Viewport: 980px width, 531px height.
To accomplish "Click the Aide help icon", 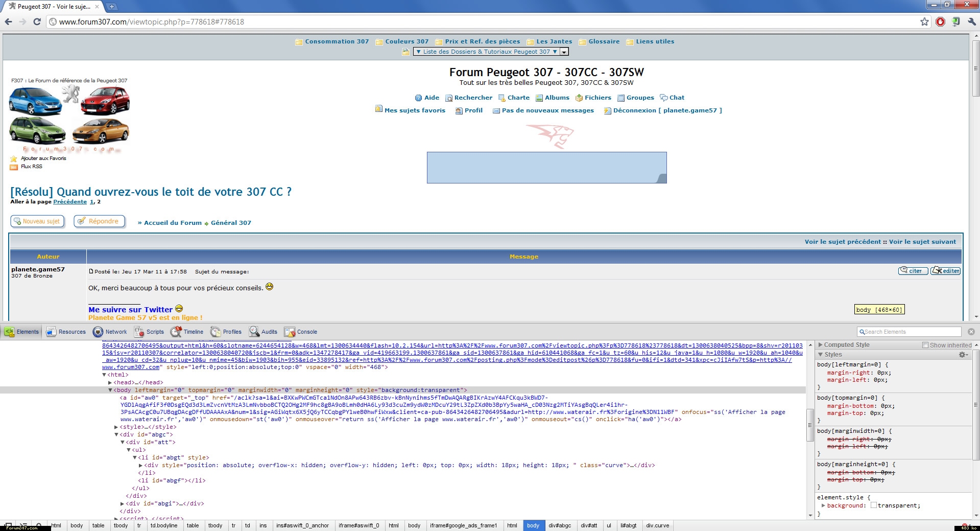I will coord(418,98).
